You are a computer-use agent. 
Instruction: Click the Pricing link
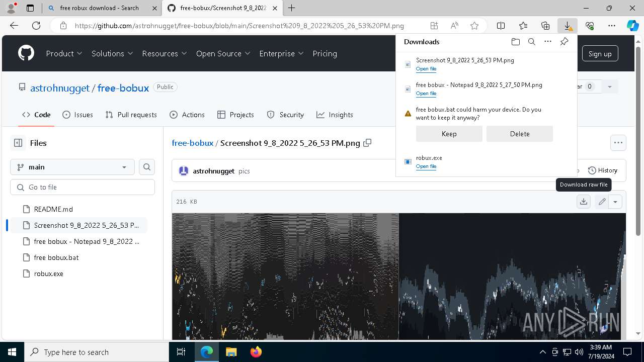[x=325, y=53]
